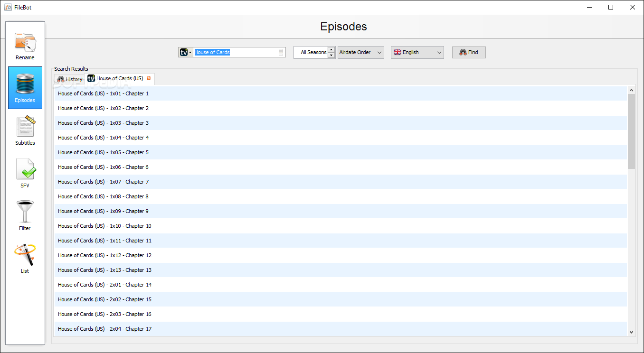Select row 1x06 - Chapter 6
Screen dimensions: 644x353
pos(341,167)
